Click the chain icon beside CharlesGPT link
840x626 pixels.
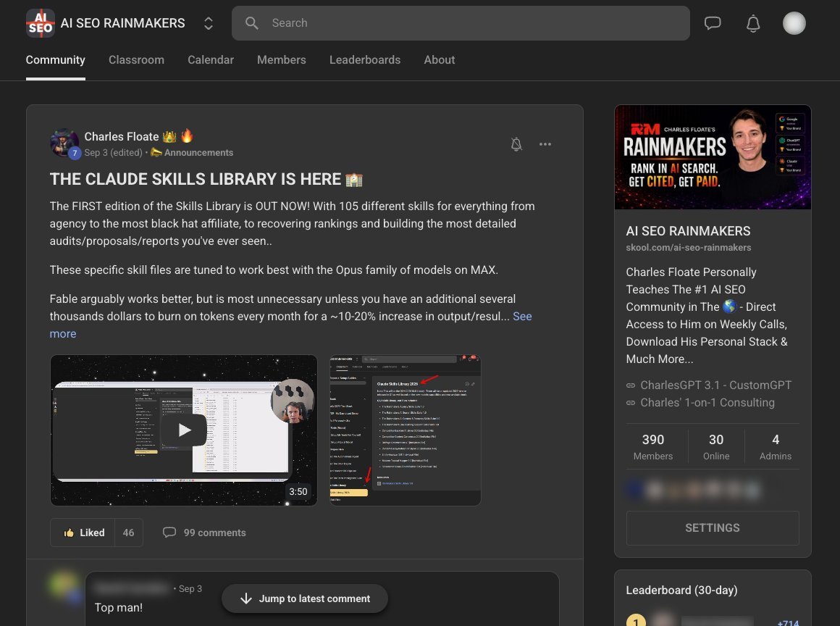(631, 385)
